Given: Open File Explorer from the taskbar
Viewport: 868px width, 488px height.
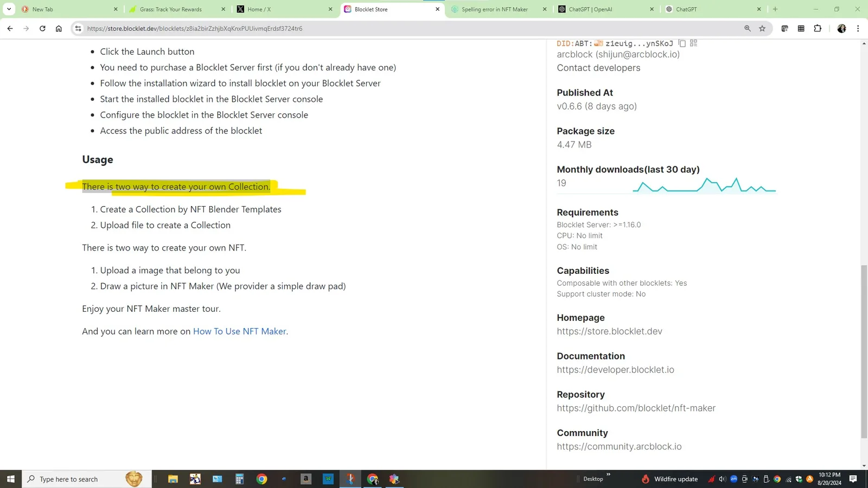Looking at the screenshot, I should coord(173,479).
